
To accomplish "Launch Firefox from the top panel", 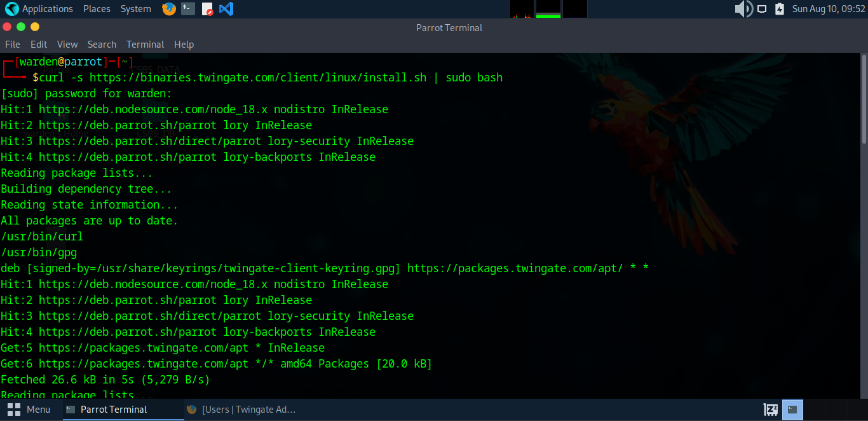I will (168, 9).
